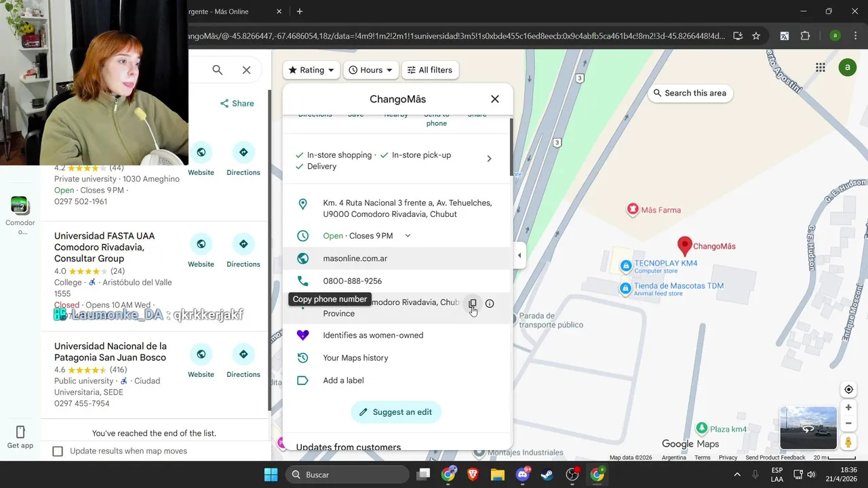Image resolution: width=868 pixels, height=488 pixels.
Task: Open the browser extensions puzzle icon
Action: 806,36
